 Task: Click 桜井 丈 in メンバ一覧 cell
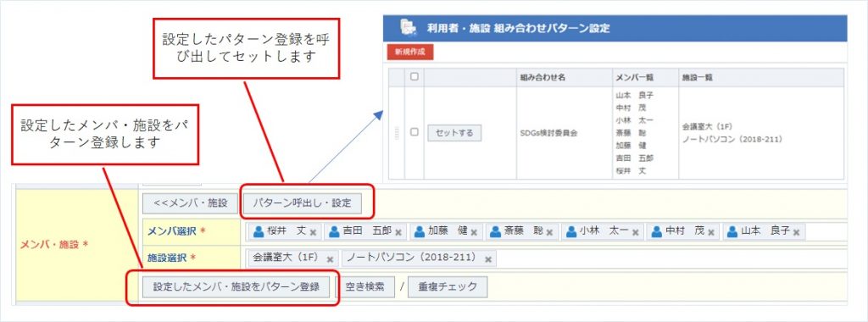point(631,171)
